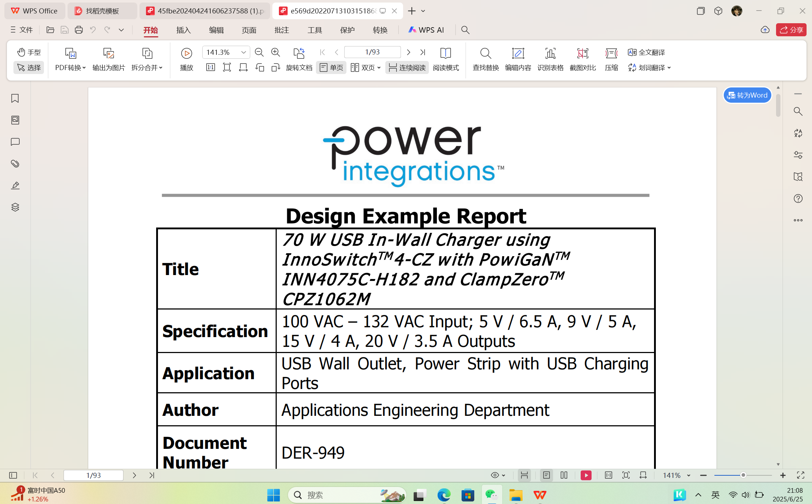Click the 转为Word convert button
This screenshot has height=504, width=812.
[x=747, y=95]
